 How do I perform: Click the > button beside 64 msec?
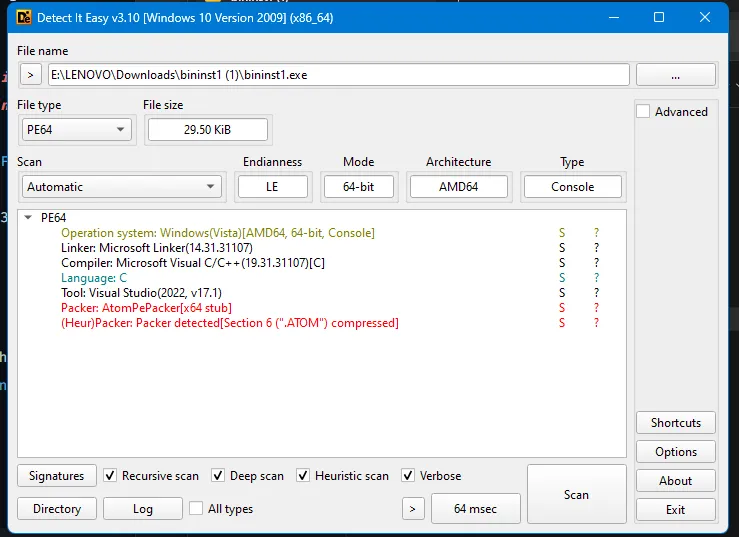pos(413,509)
